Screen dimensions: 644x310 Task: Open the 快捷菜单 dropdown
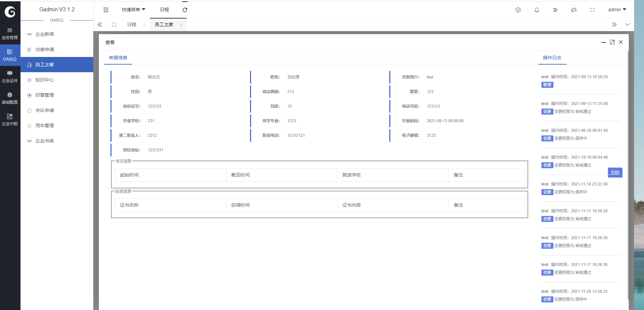click(133, 10)
